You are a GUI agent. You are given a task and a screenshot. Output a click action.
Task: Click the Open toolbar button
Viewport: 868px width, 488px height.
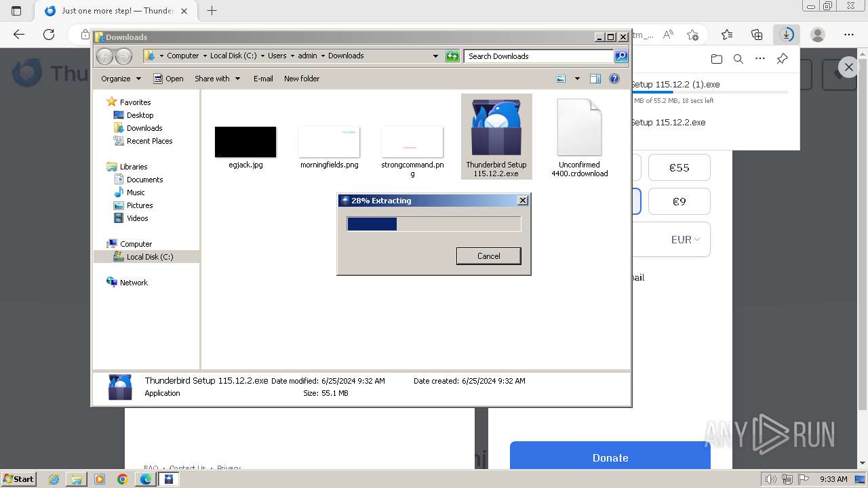pyautogui.click(x=168, y=79)
